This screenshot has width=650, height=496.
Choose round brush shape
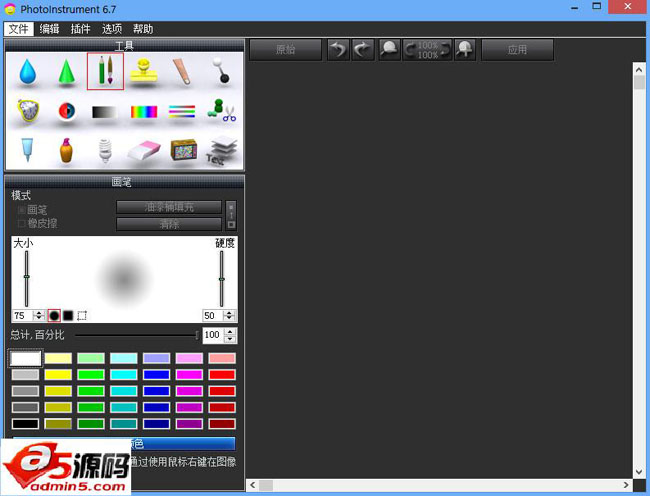[x=54, y=316]
